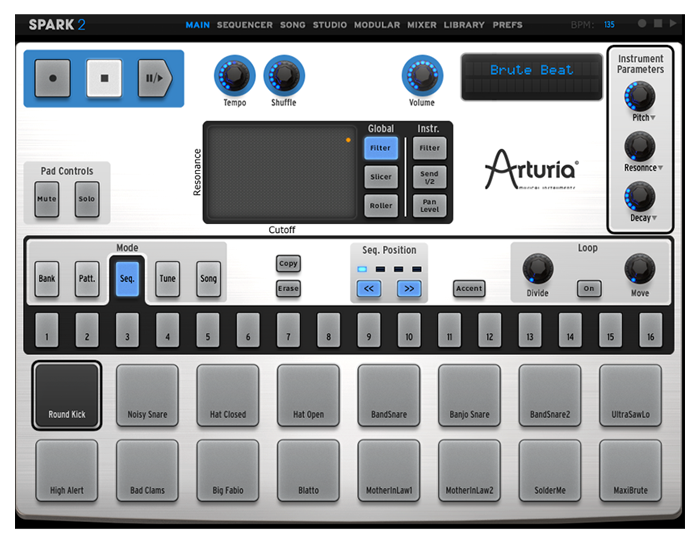
Task: Toggle the Instr. Filter button
Action: point(429,148)
